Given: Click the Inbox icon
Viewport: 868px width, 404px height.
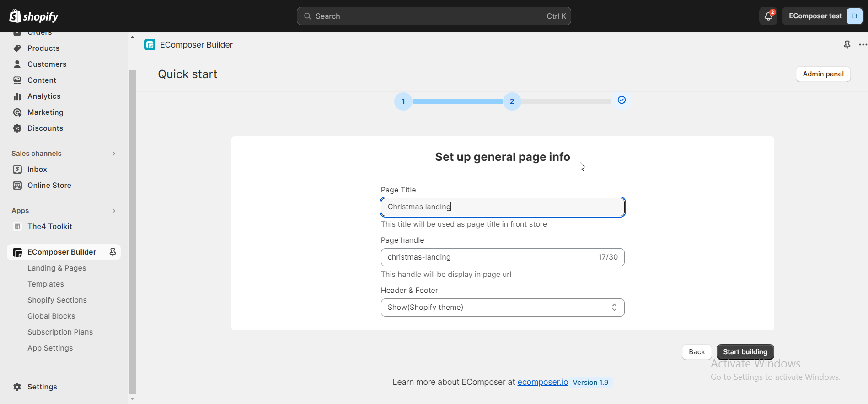Looking at the screenshot, I should pos(17,169).
